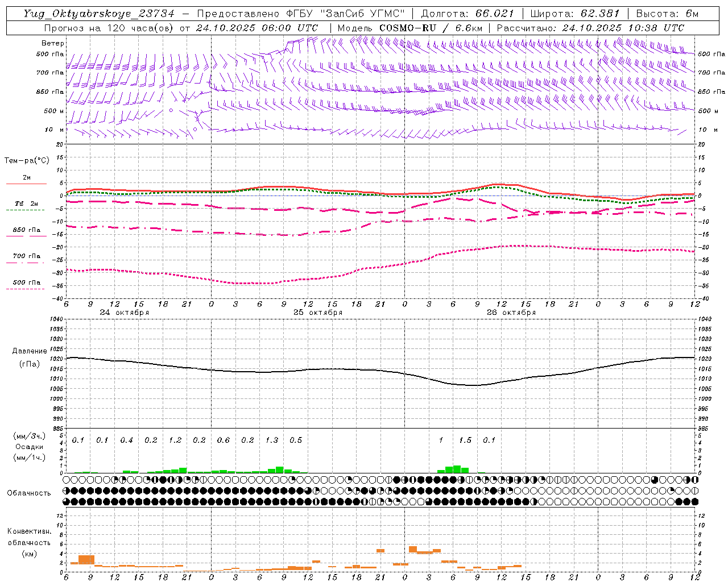The height and width of the screenshot is (582, 728).
Task: Click the 24 октября date label
Action: tap(125, 313)
